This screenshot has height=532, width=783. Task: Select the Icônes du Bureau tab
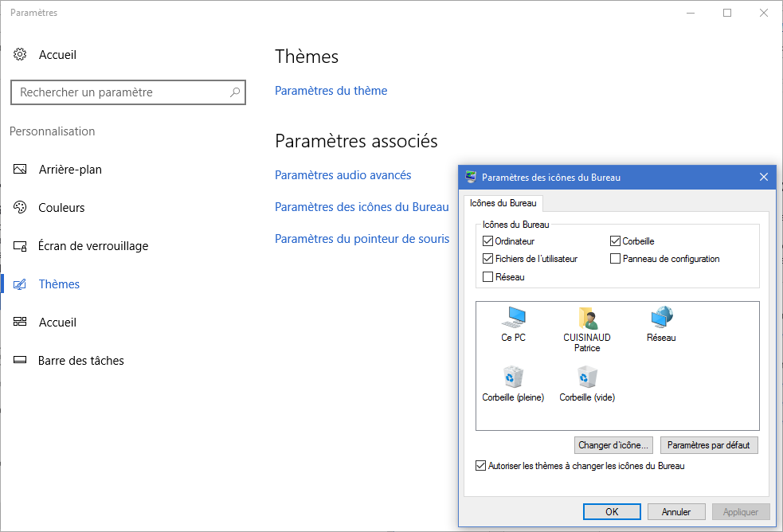(x=503, y=203)
